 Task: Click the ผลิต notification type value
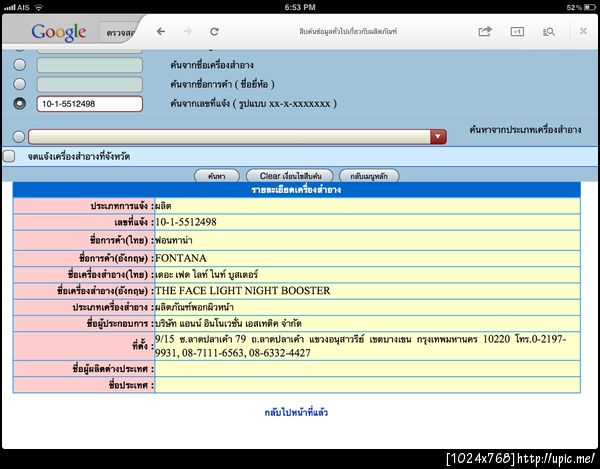(x=163, y=206)
